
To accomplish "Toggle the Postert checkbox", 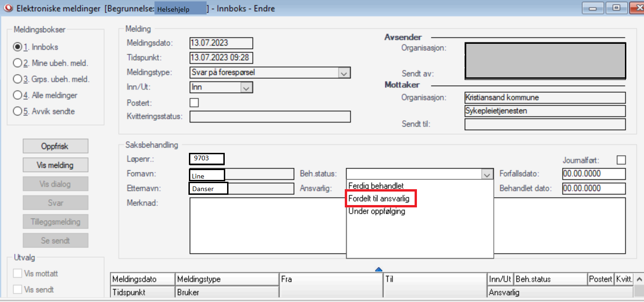I will (x=194, y=103).
